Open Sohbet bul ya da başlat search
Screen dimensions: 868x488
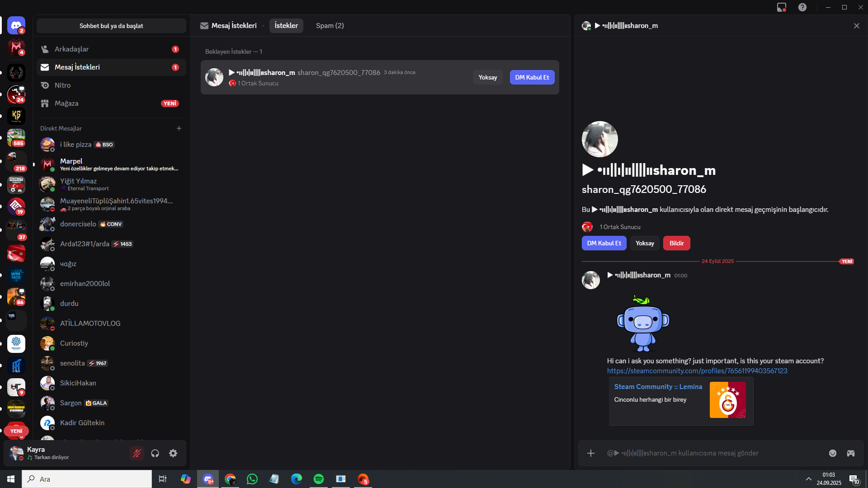click(x=111, y=26)
